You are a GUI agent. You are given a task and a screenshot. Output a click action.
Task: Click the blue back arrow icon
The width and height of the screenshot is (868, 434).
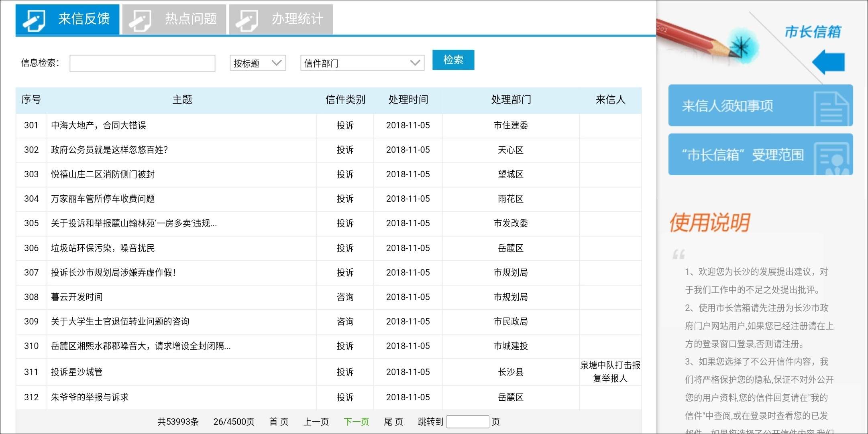[x=829, y=62]
